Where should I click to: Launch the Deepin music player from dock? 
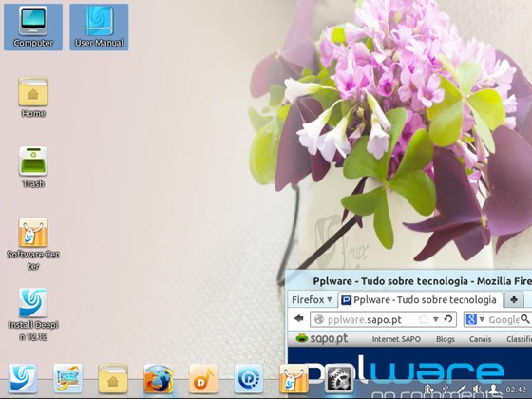coord(203,379)
